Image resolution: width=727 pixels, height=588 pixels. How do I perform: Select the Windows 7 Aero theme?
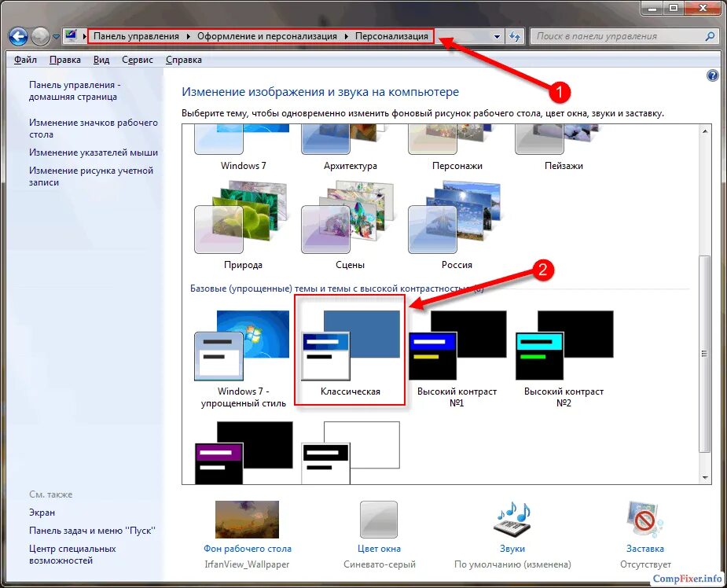pyautogui.click(x=243, y=148)
